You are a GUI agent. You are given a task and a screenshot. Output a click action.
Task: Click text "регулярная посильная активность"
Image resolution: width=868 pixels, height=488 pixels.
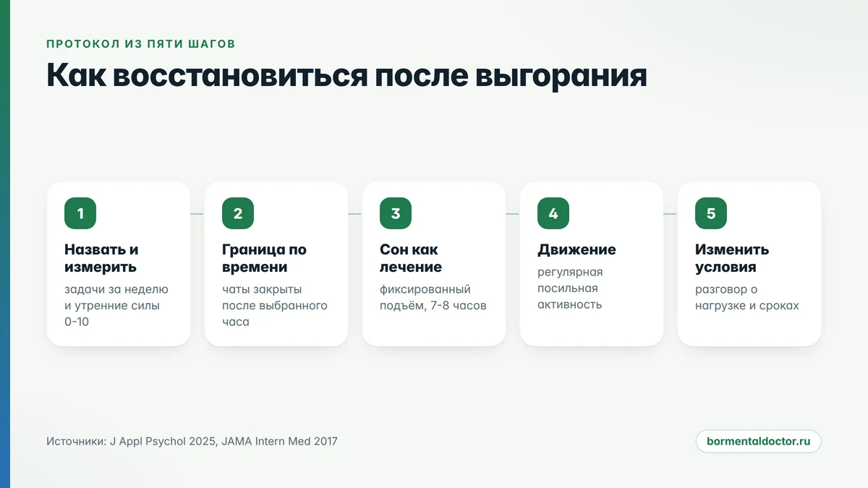click(x=570, y=288)
